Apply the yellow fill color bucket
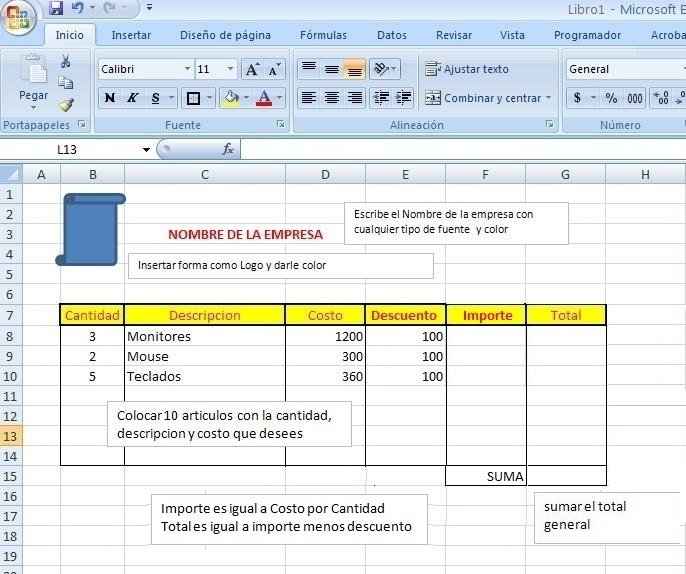686x574 pixels. (231, 98)
